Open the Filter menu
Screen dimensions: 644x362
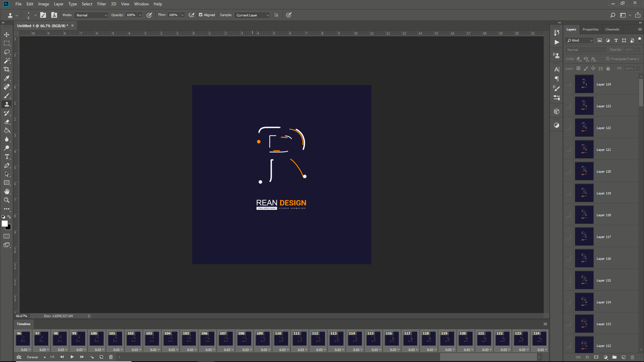pos(102,4)
